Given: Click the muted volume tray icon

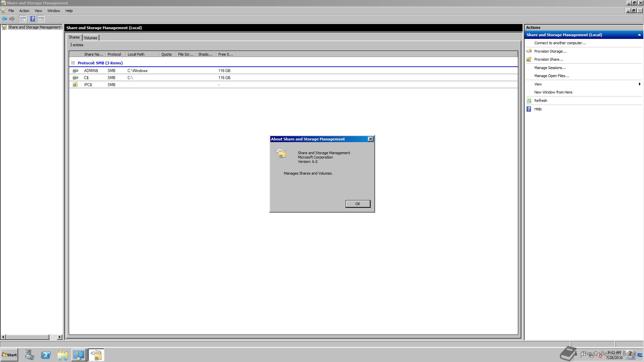Looking at the screenshot, I should (x=599, y=355).
